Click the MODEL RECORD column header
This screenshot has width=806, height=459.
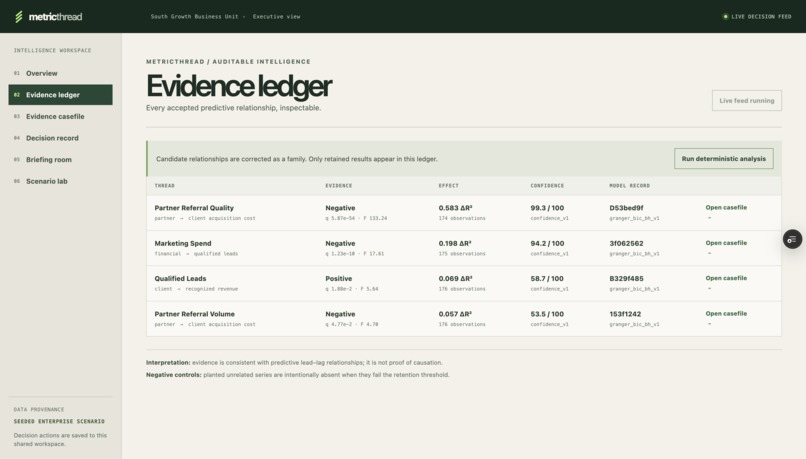tap(629, 186)
